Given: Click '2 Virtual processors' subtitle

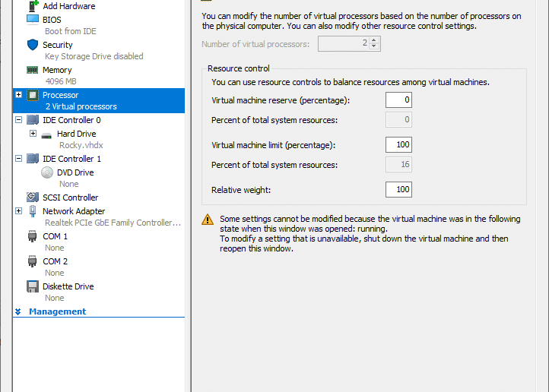Looking at the screenshot, I should click(81, 106).
